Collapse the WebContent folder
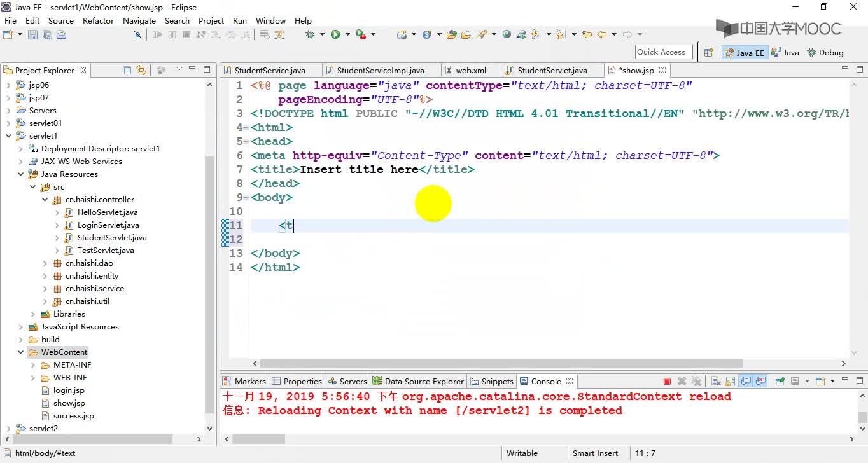The height and width of the screenshot is (463, 868). (20, 352)
